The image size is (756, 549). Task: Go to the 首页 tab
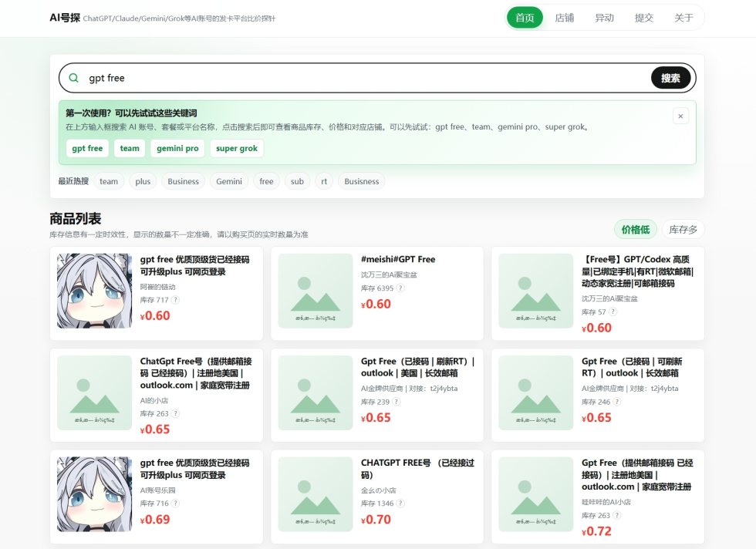coord(525,18)
